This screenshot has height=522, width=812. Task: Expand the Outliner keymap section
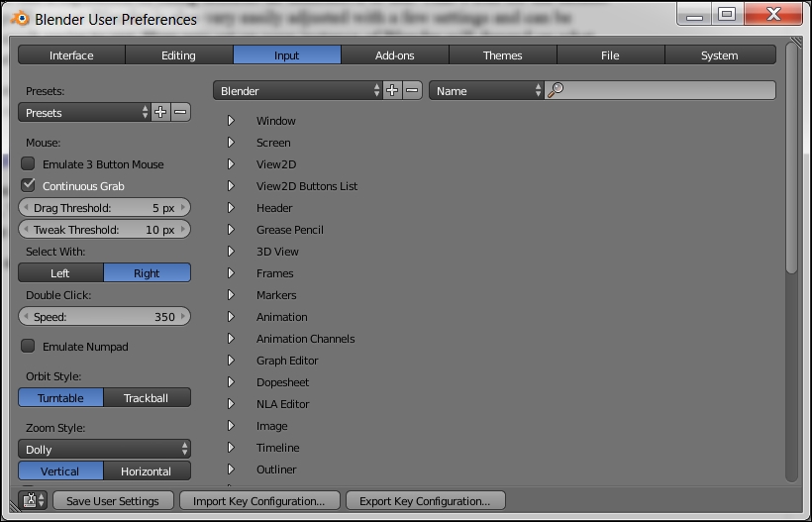coord(231,469)
